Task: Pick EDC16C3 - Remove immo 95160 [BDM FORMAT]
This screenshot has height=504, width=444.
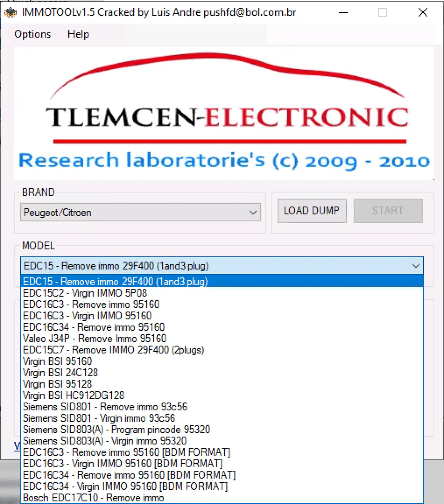Action: tap(222, 452)
